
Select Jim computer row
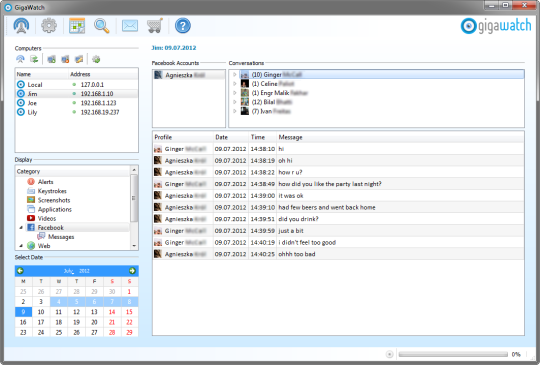(x=76, y=94)
